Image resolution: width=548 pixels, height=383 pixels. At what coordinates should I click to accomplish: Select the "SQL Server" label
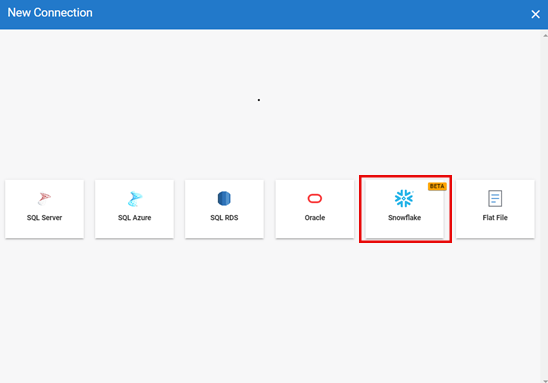pyautogui.click(x=44, y=218)
